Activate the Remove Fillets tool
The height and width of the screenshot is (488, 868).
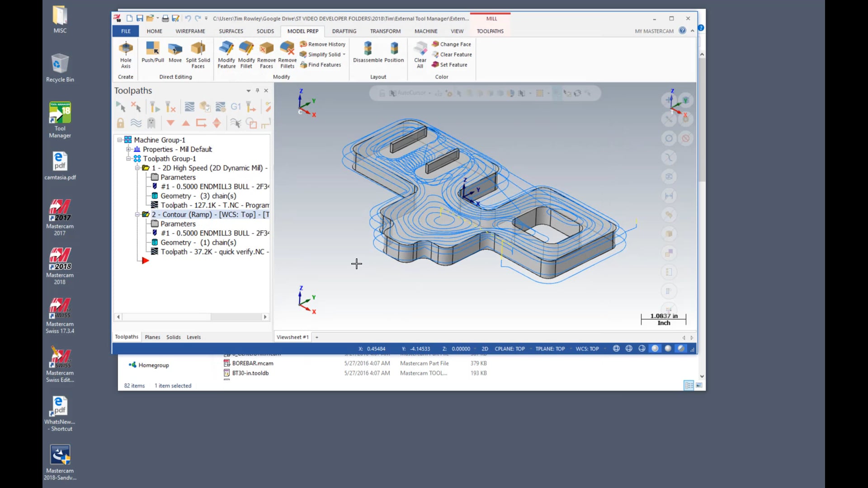288,55
